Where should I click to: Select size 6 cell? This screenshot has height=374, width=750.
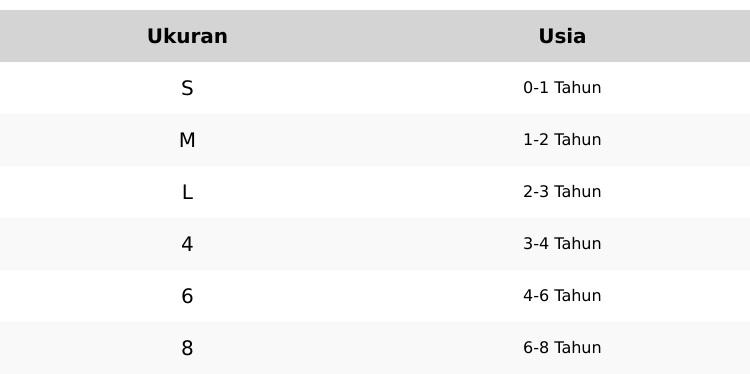click(x=187, y=296)
